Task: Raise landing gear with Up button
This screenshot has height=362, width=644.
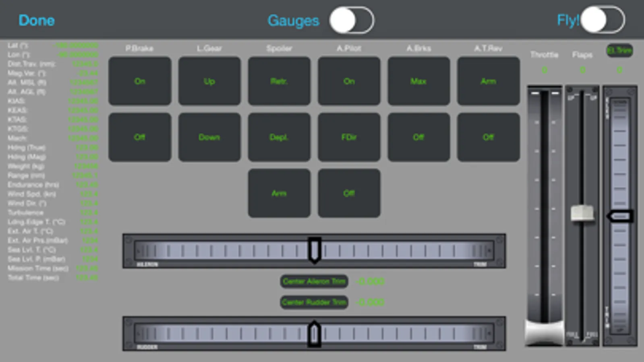Action: click(209, 81)
